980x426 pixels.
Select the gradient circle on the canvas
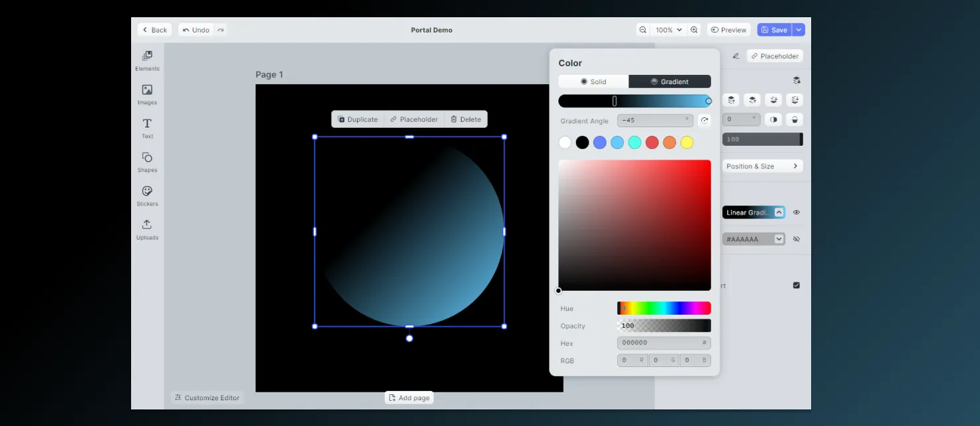coord(409,231)
